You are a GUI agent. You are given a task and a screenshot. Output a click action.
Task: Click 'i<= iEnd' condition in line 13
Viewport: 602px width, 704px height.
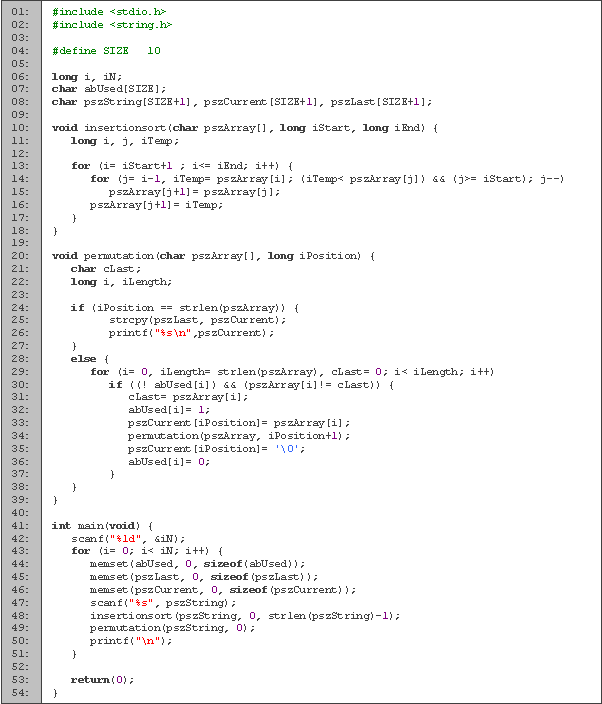click(218, 166)
